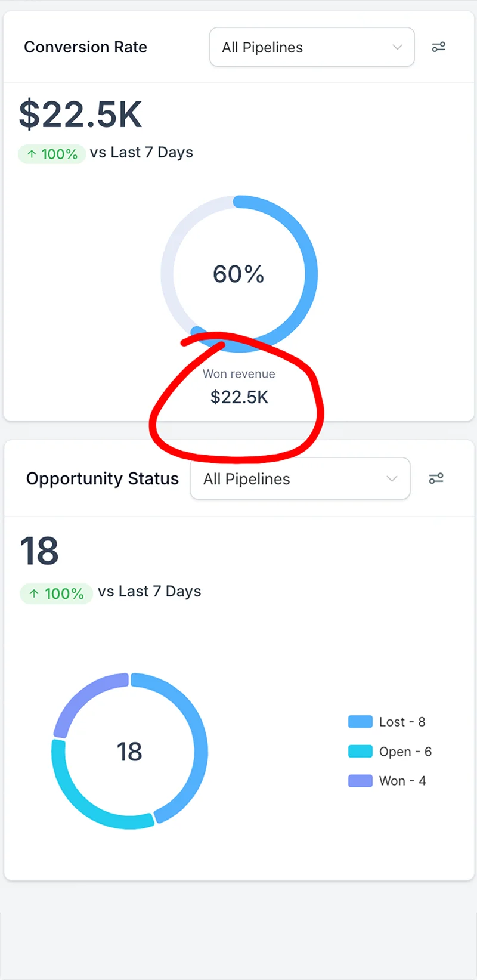Click the purple Won legend color swatch

(360, 781)
